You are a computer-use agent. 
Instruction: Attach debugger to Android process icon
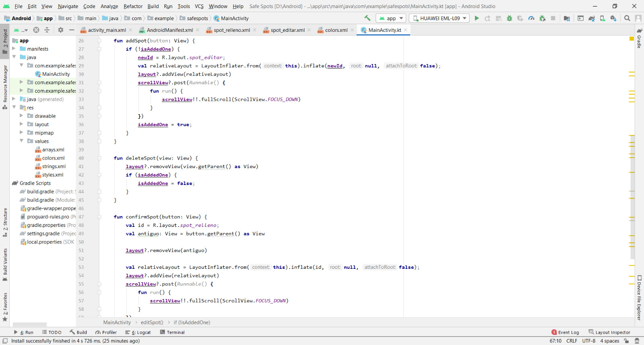click(x=542, y=18)
